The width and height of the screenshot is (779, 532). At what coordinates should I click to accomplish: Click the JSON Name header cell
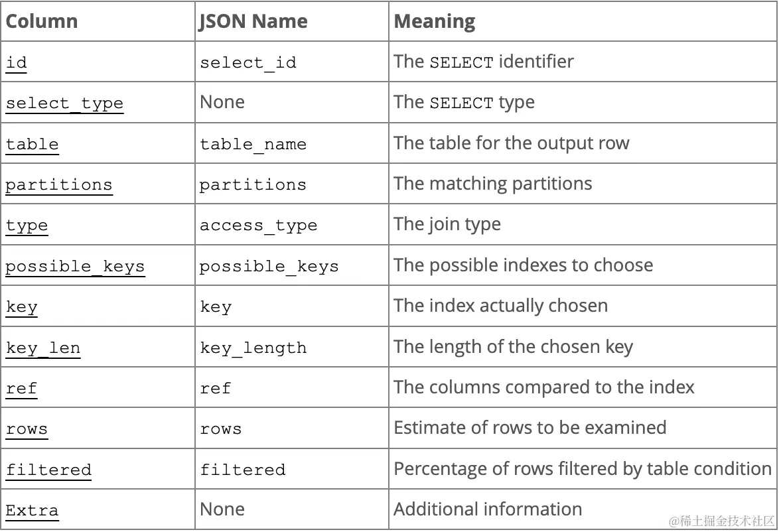[x=292, y=21]
